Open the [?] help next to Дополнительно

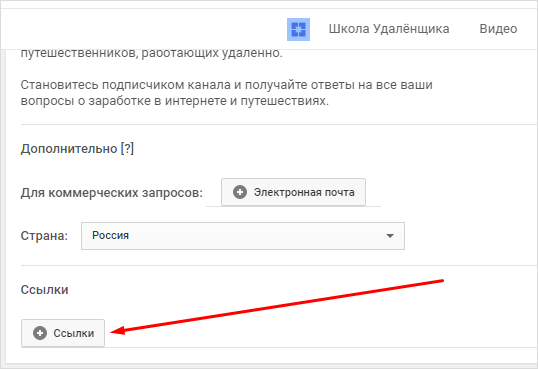click(127, 149)
